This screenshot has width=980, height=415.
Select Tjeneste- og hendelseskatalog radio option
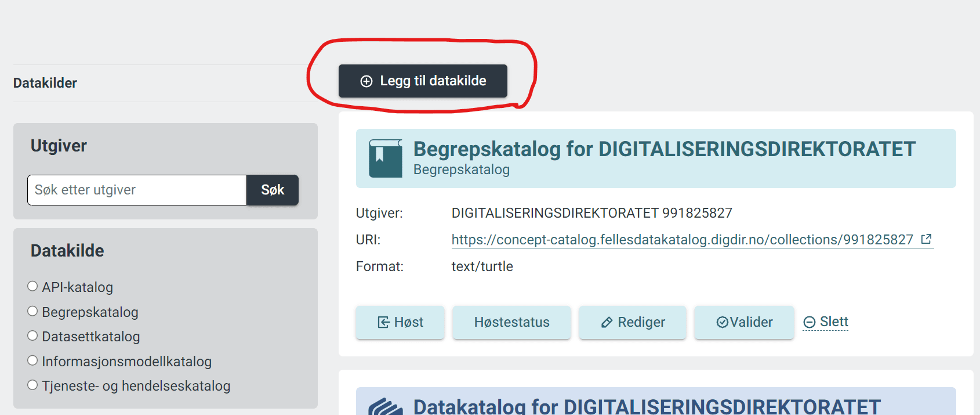[32, 385]
